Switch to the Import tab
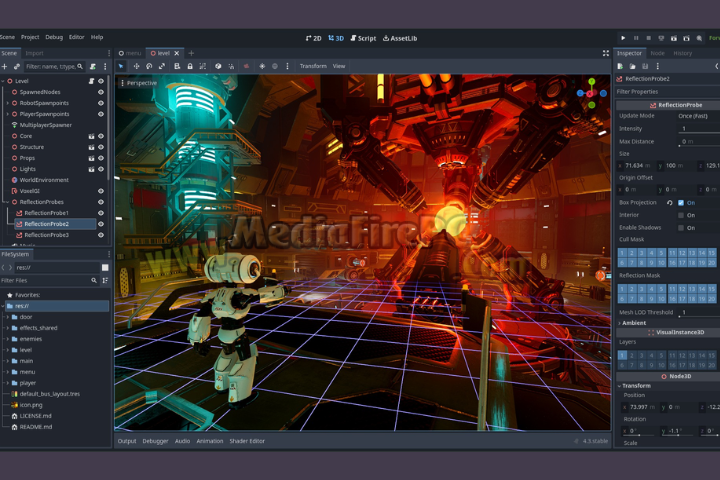 (x=34, y=53)
